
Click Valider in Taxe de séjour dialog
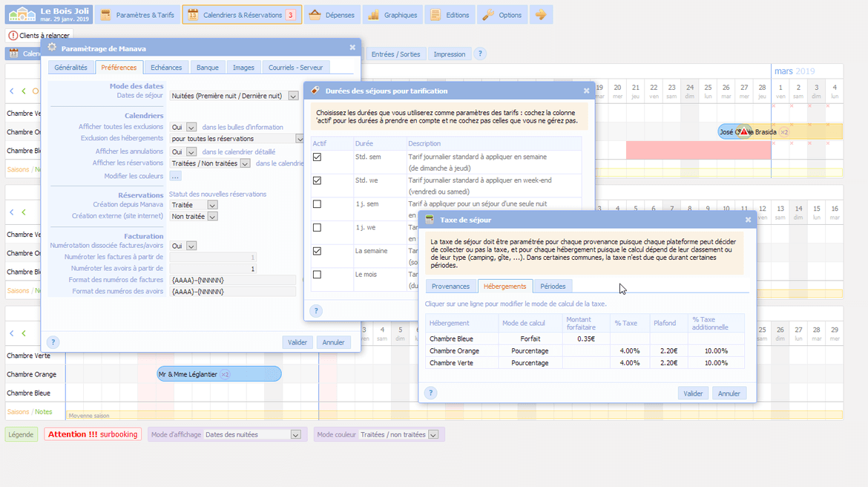(693, 393)
